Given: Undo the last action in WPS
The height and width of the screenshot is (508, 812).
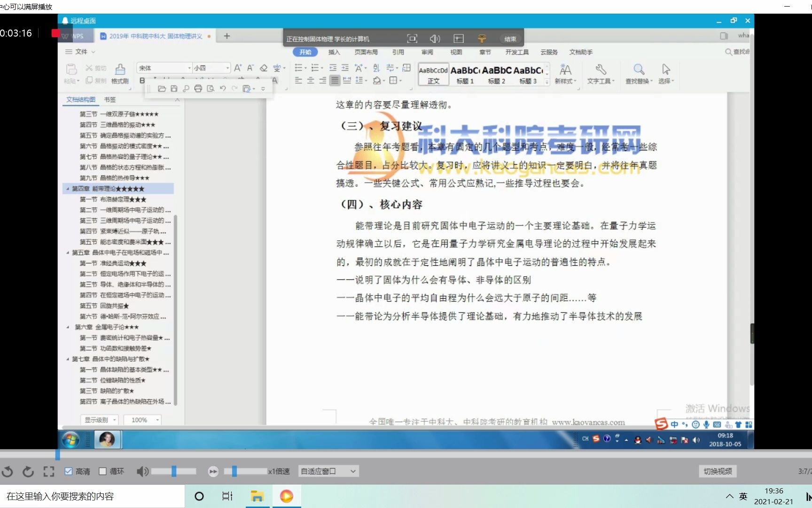Looking at the screenshot, I should click(223, 88).
